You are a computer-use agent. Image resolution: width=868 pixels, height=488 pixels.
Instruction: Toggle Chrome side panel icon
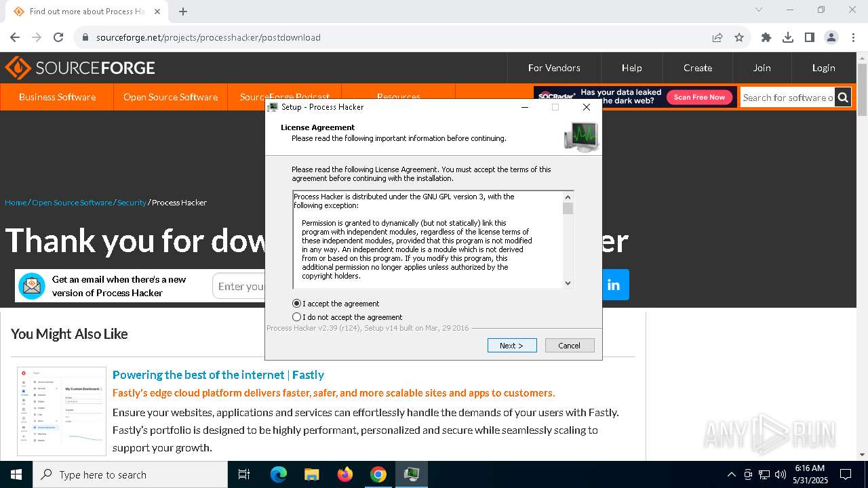click(x=810, y=37)
